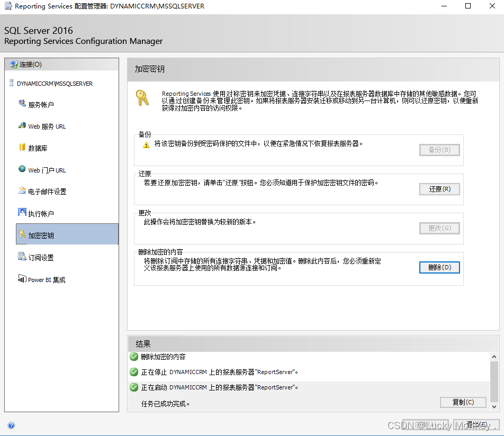Click the 服务帐户 service account icon
Viewport: 504px width, 436px height.
tap(22, 104)
